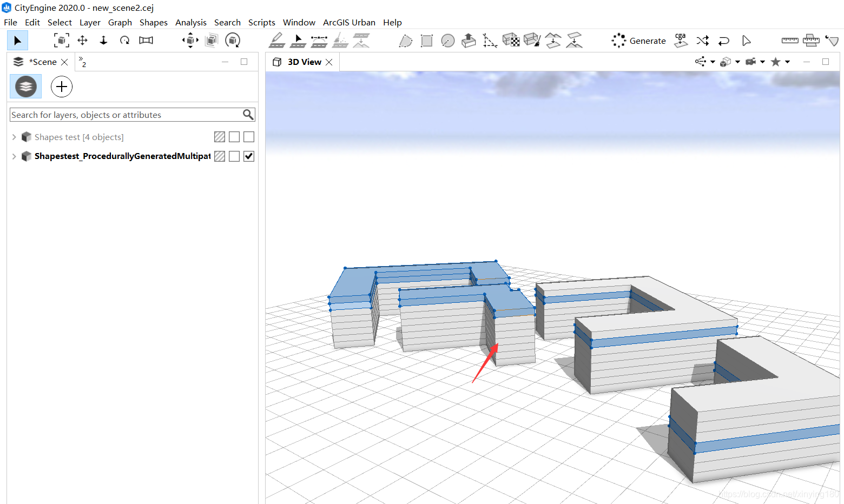Click the Viewshed analysis tool icon
The image size is (844, 504).
click(832, 41)
